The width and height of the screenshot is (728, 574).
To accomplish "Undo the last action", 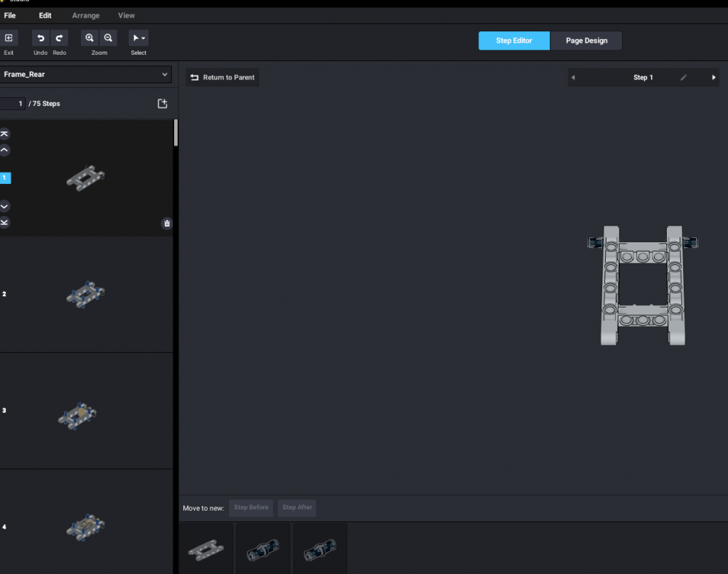I will tap(41, 38).
